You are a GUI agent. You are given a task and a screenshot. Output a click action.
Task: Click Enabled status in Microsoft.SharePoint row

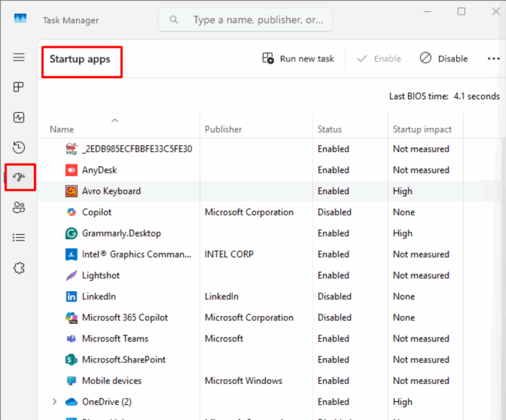click(x=334, y=360)
